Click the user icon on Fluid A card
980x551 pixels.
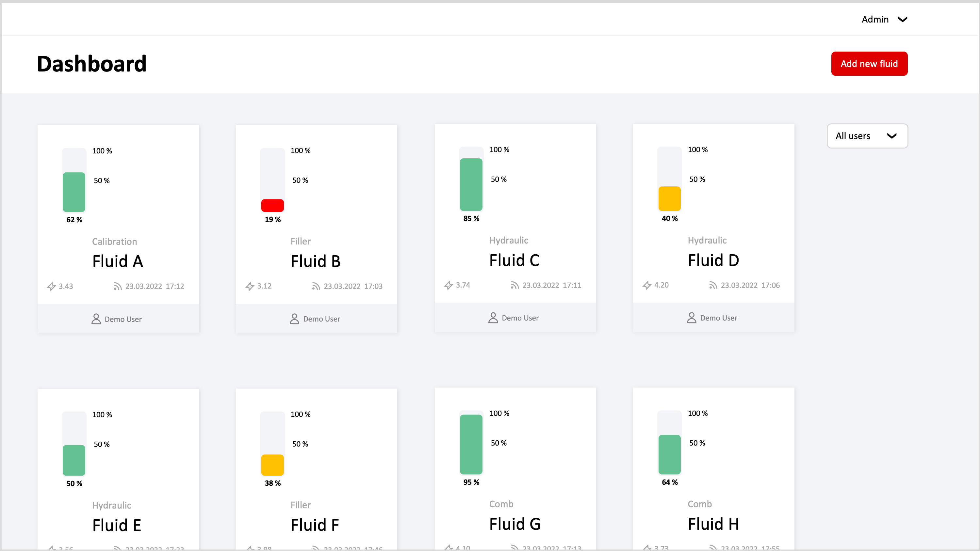(x=96, y=319)
